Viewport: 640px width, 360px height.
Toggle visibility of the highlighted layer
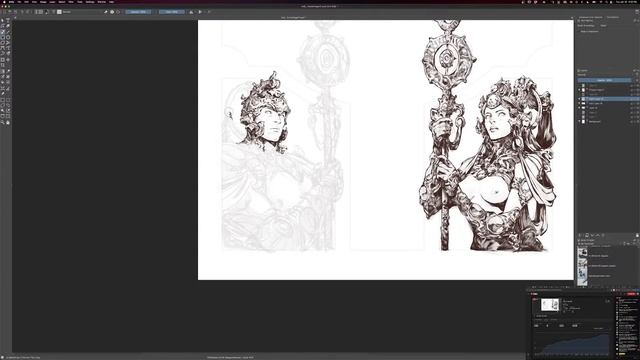579,99
